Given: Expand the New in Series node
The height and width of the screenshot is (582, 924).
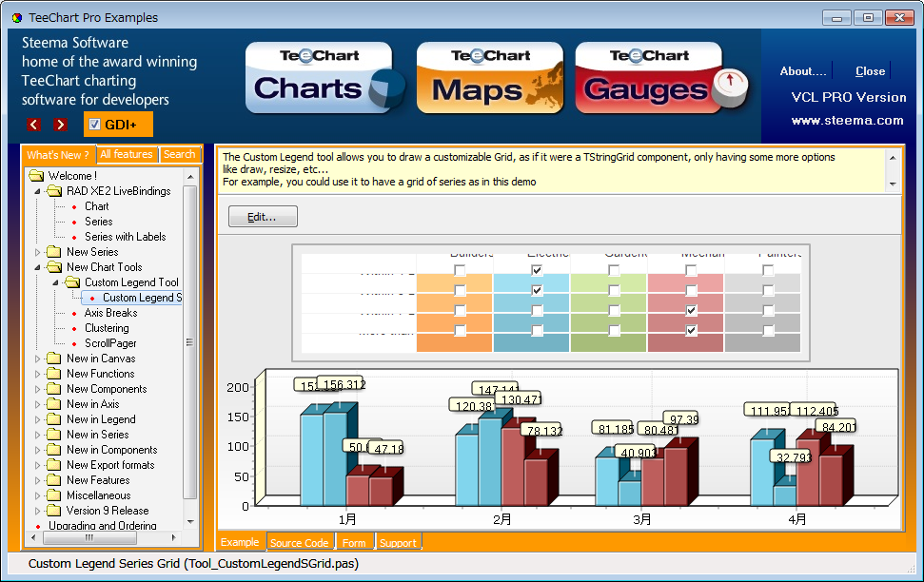Looking at the screenshot, I should (38, 435).
